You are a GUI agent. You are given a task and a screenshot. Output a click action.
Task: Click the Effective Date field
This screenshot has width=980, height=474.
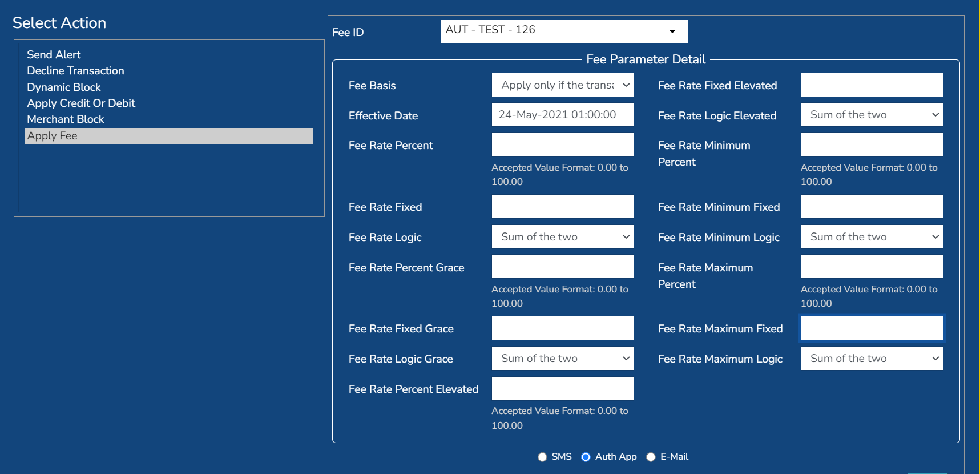tap(563, 115)
